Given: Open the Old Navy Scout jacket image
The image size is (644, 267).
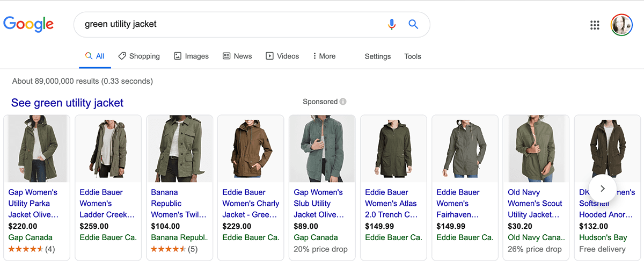Looking at the screenshot, I should pos(536,148).
